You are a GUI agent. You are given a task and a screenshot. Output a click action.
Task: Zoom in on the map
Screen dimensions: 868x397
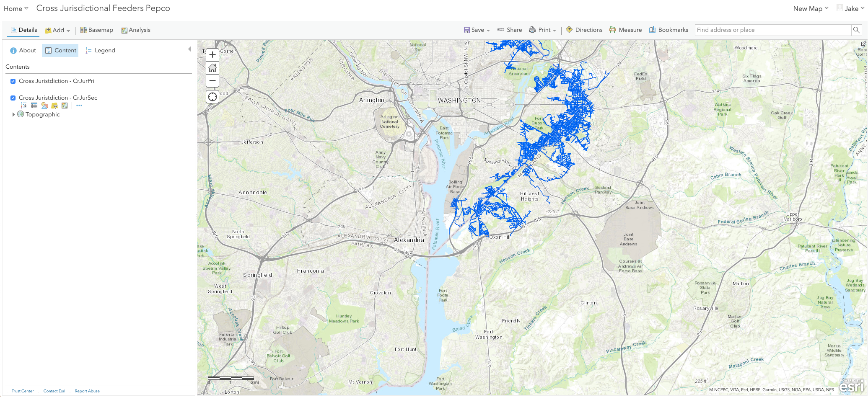click(212, 54)
